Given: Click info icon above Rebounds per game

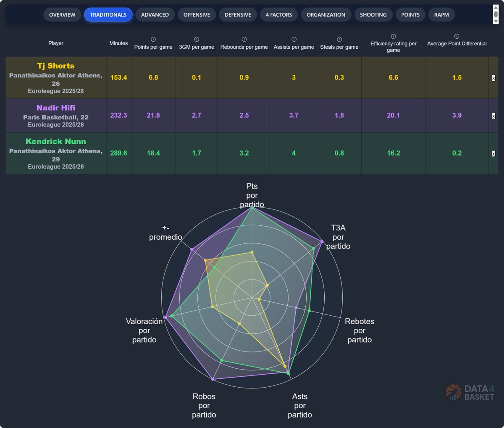Looking at the screenshot, I should tap(244, 39).
